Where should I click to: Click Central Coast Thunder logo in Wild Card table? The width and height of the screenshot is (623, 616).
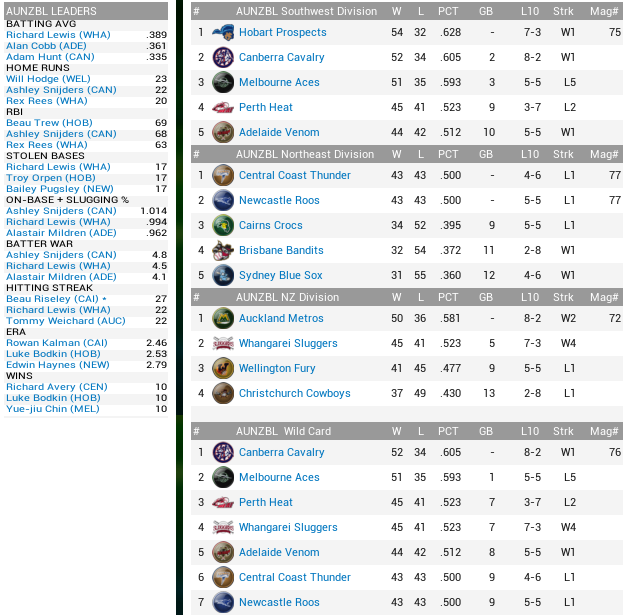[x=223, y=577]
